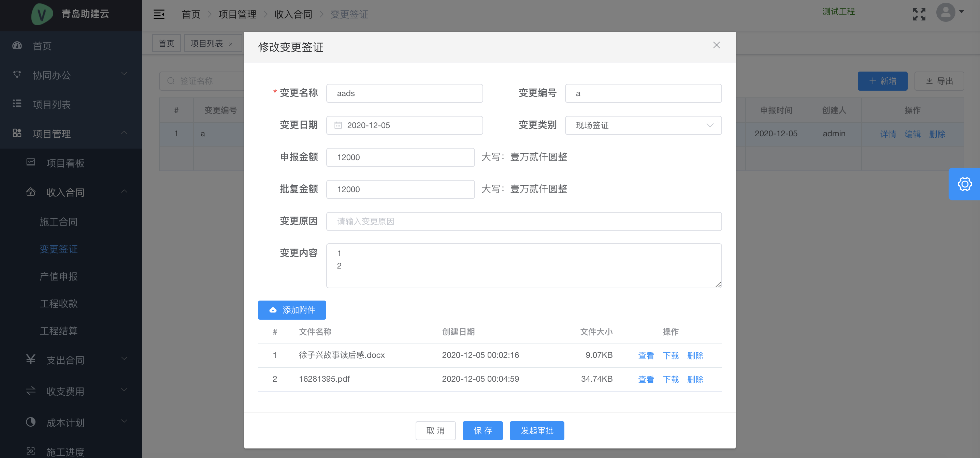The width and height of the screenshot is (980, 458).
Task: Click the 项目列表 list icon in sidebar
Action: pyautogui.click(x=17, y=104)
